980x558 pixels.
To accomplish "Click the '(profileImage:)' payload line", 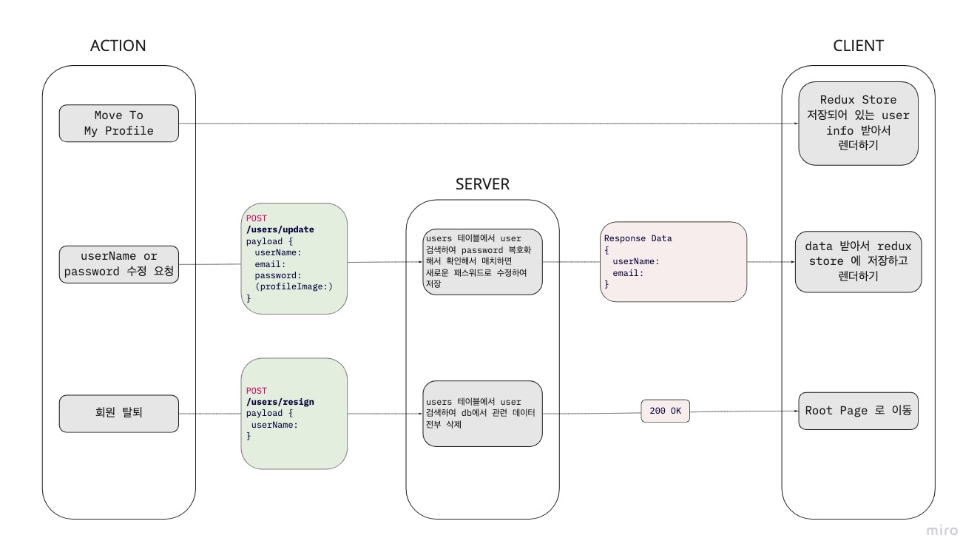I will point(294,286).
